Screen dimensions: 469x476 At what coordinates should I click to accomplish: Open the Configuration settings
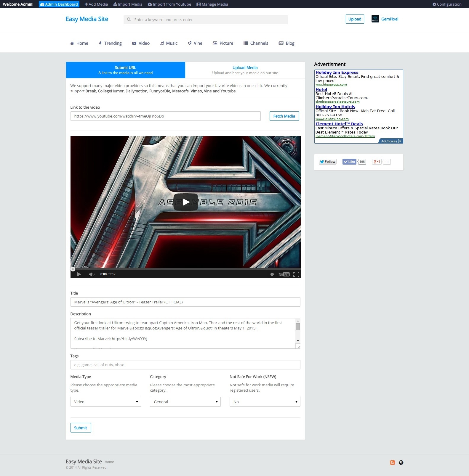pos(447,4)
